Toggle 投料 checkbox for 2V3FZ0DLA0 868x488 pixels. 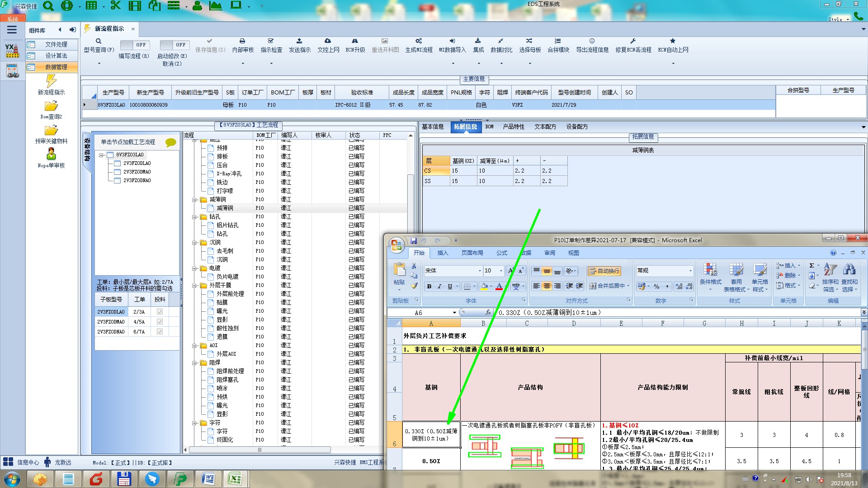[160, 312]
